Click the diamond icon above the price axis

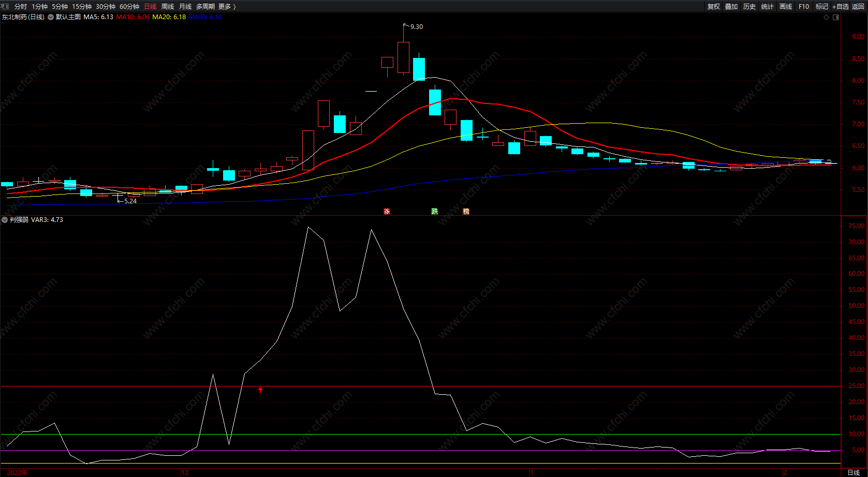(x=826, y=17)
